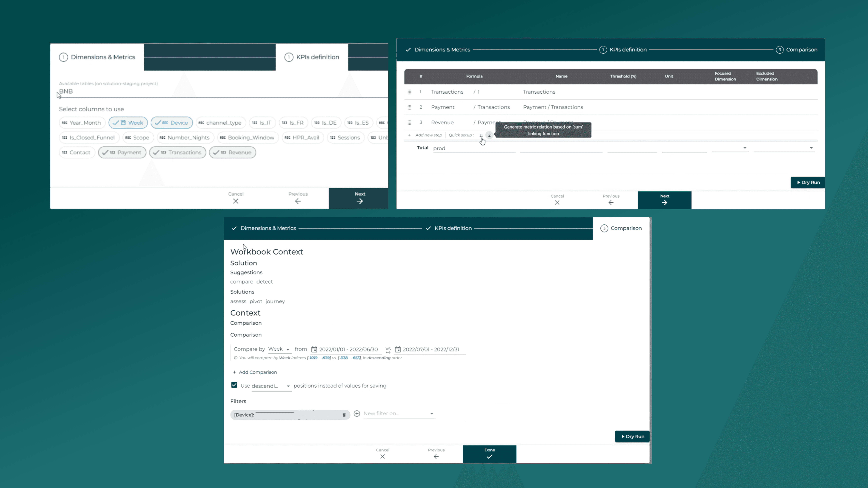Click Next in KPIs definition panel
This screenshot has width=868, height=488.
tap(664, 200)
